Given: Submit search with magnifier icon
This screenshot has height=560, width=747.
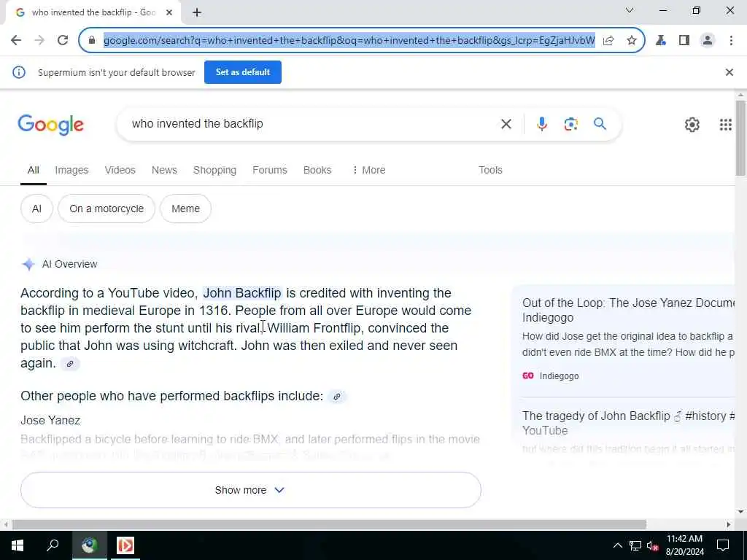Looking at the screenshot, I should [600, 124].
